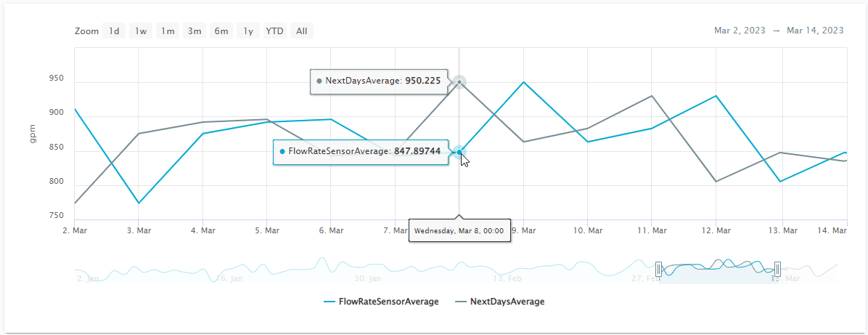Set zoom range to 1d
868x335 pixels.
114,31
